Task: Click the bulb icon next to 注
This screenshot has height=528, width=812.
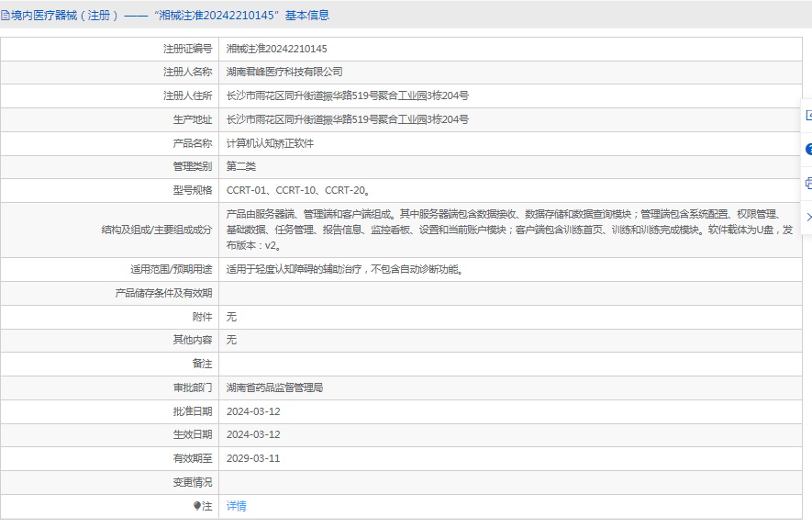Action: [x=196, y=506]
